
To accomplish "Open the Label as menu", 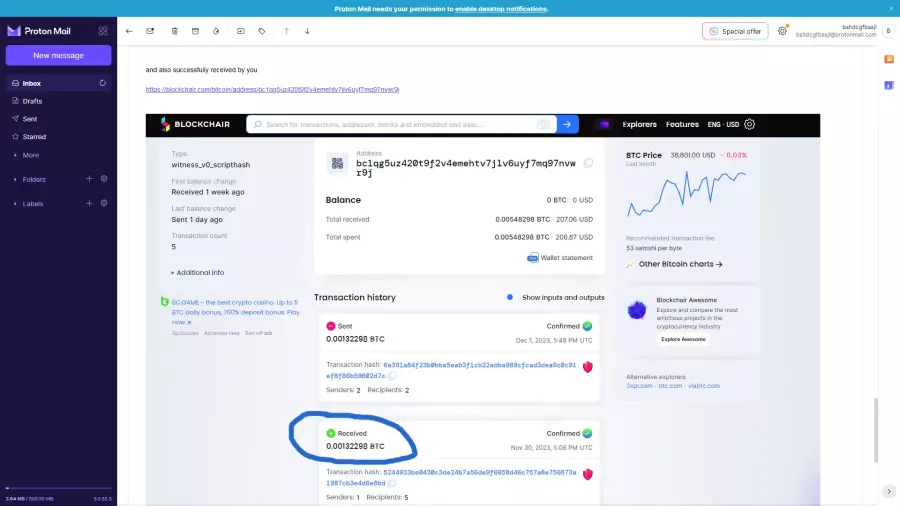I will tap(262, 31).
